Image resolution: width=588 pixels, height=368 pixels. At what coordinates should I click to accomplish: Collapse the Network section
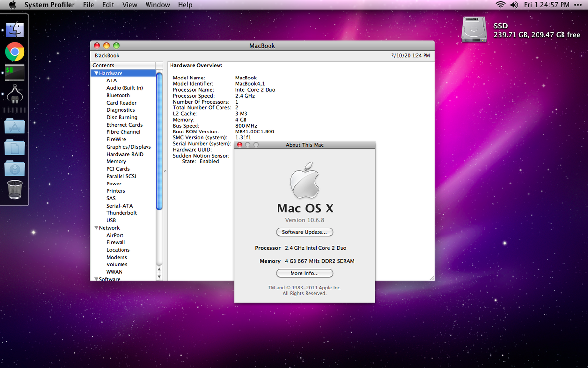[x=97, y=228]
